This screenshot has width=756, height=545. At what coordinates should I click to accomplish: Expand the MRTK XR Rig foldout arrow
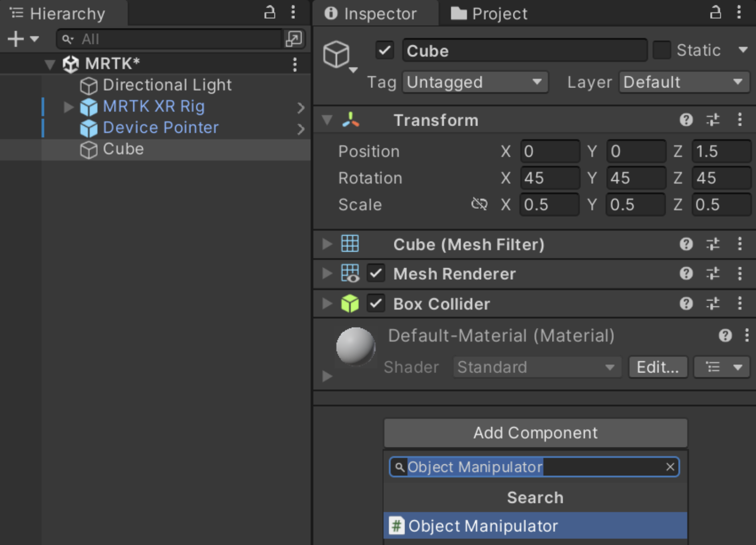(x=69, y=107)
